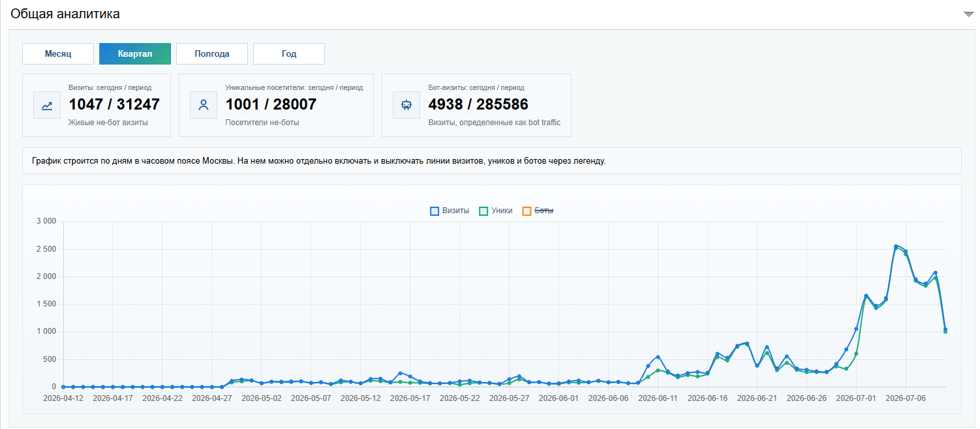Click the blue Визиты legend color box
This screenshot has width=980, height=429.
click(x=435, y=211)
